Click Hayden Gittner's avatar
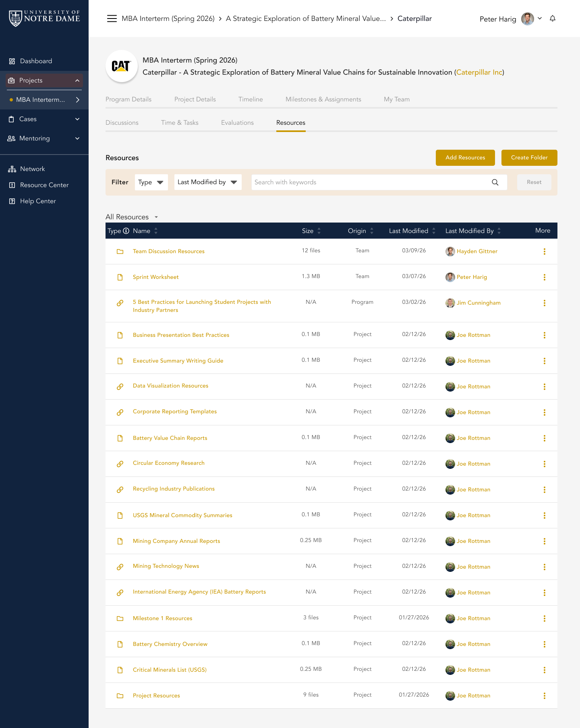Screen dimensions: 580x728 [450, 252]
